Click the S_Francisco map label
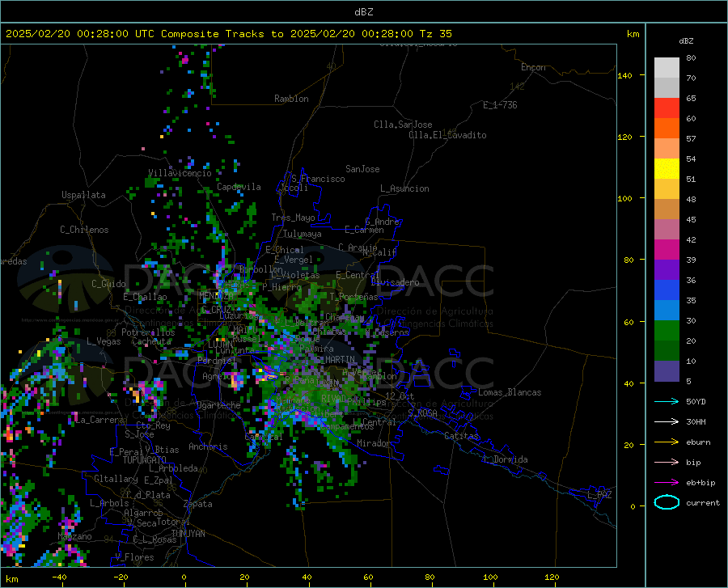This screenshot has width=728, height=588. click(x=318, y=179)
